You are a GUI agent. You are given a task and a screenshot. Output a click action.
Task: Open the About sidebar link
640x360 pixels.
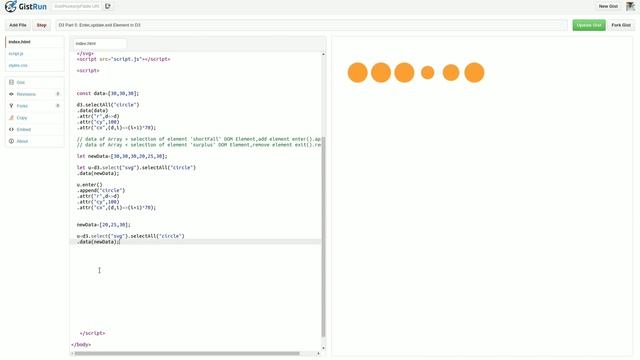22,141
